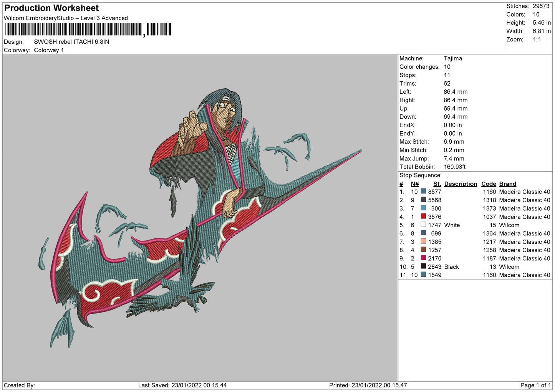Pick the red swatch for code 1037
555x392 pixels.
[x=423, y=217]
